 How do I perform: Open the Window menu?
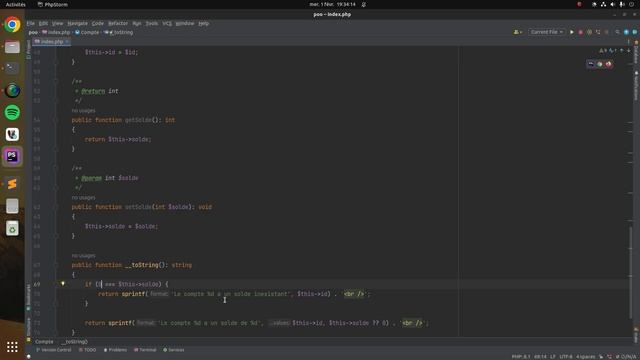coord(185,23)
